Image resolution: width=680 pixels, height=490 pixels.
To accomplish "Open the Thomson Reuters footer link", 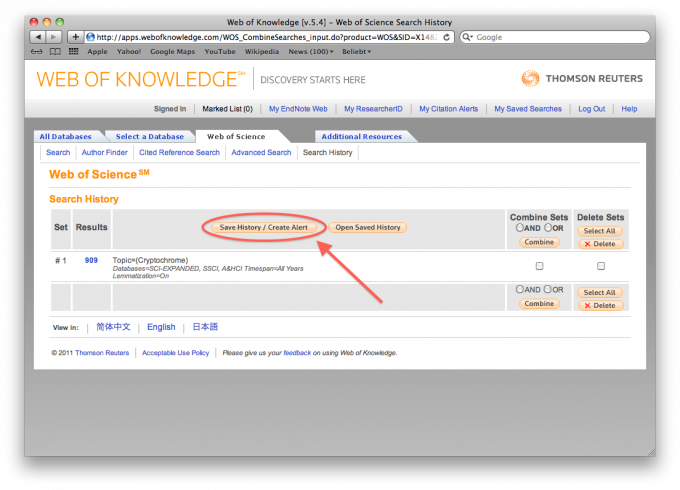I will pos(102,353).
